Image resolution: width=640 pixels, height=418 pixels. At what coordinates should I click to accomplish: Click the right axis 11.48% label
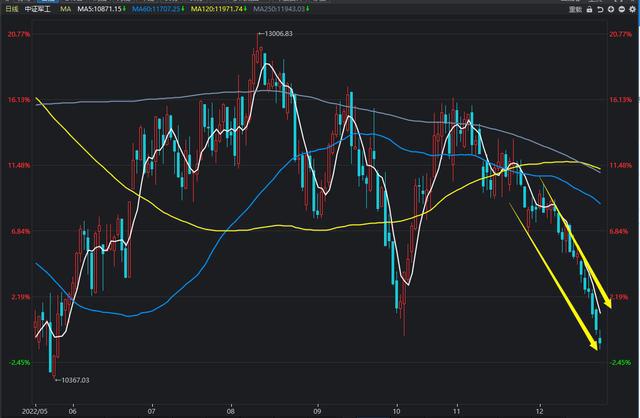tap(620, 165)
